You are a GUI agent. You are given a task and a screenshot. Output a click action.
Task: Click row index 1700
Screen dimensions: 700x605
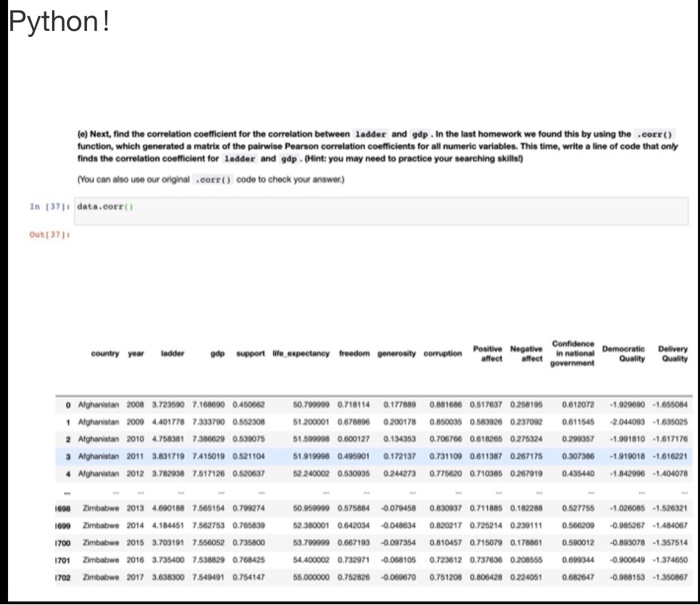[63, 543]
